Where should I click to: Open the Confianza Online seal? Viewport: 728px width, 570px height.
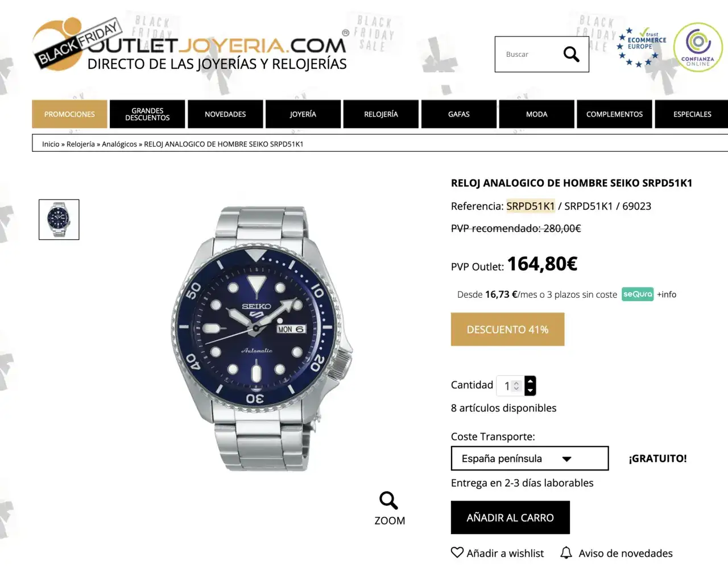698,47
